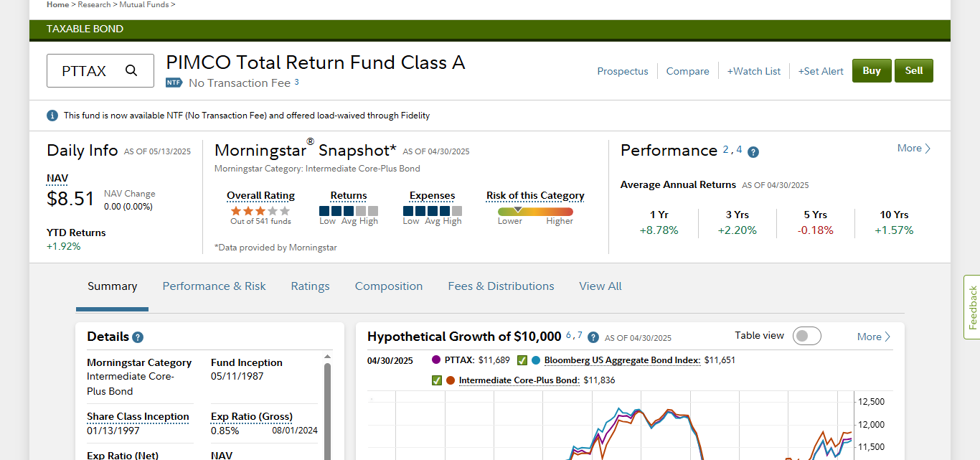Click the Expenses rating boxes
The width and height of the screenshot is (980, 460).
[x=432, y=211]
